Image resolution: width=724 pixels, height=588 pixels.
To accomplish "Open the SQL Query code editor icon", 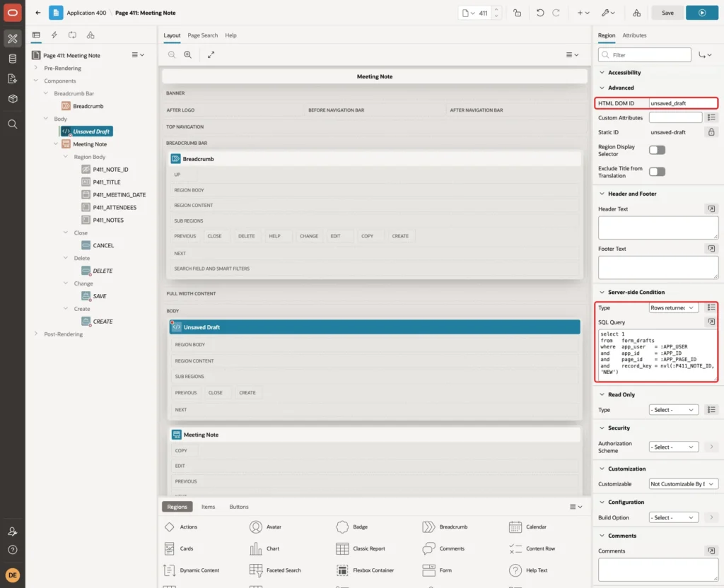I will 711,322.
